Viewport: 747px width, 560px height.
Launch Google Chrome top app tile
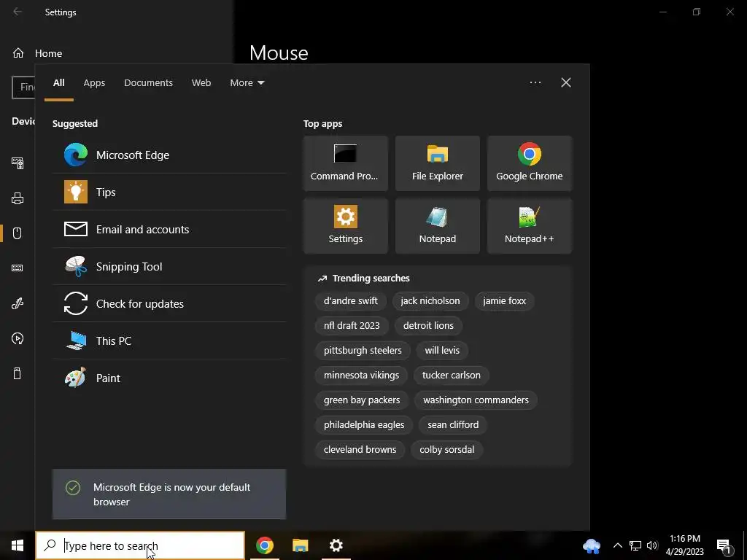(x=530, y=163)
